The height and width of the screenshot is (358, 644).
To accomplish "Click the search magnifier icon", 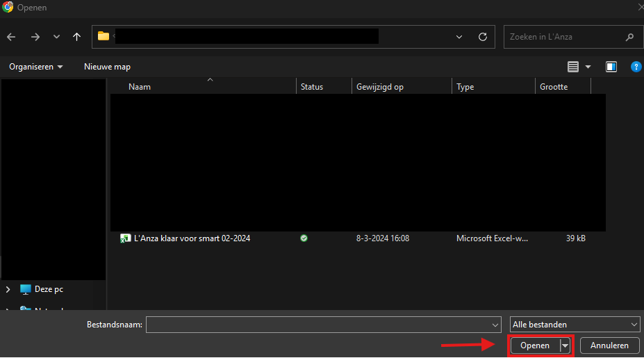I will pos(629,37).
